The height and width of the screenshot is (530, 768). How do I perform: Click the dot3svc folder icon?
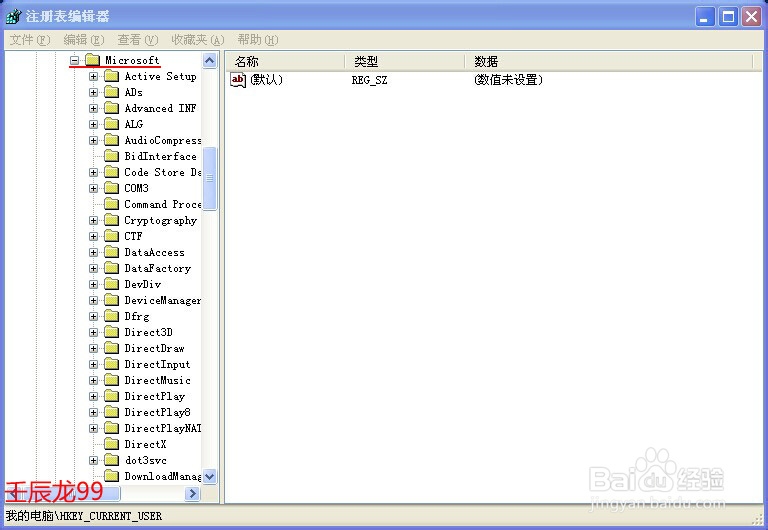click(112, 460)
